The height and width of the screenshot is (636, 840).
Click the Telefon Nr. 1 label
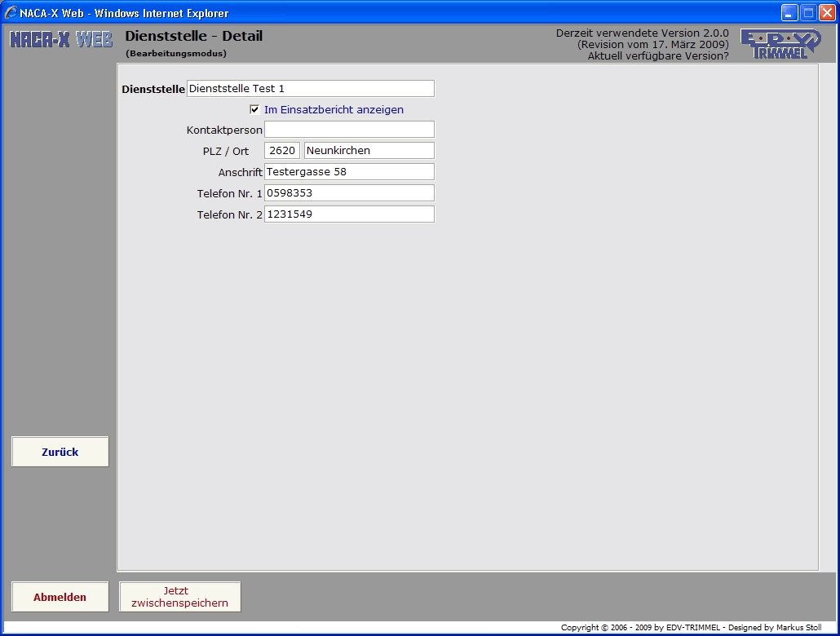tap(229, 193)
